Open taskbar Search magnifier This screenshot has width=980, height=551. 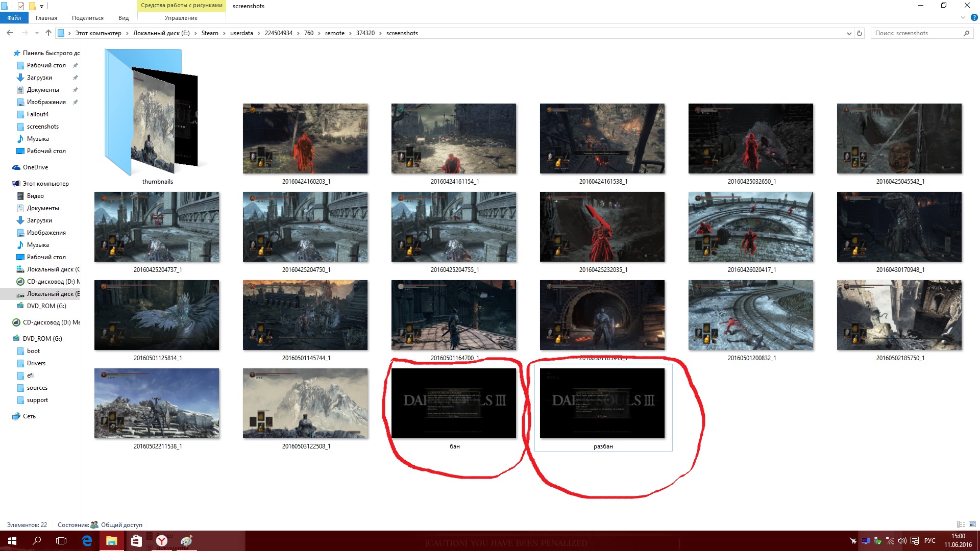tap(37, 541)
